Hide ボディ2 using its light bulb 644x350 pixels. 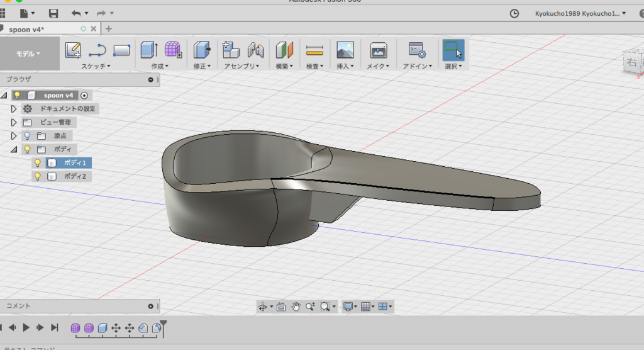[37, 176]
